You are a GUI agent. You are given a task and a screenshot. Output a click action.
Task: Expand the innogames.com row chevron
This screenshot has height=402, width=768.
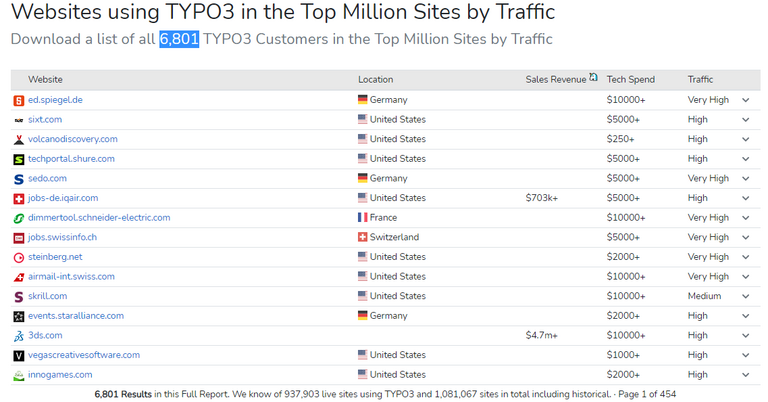pyautogui.click(x=745, y=375)
